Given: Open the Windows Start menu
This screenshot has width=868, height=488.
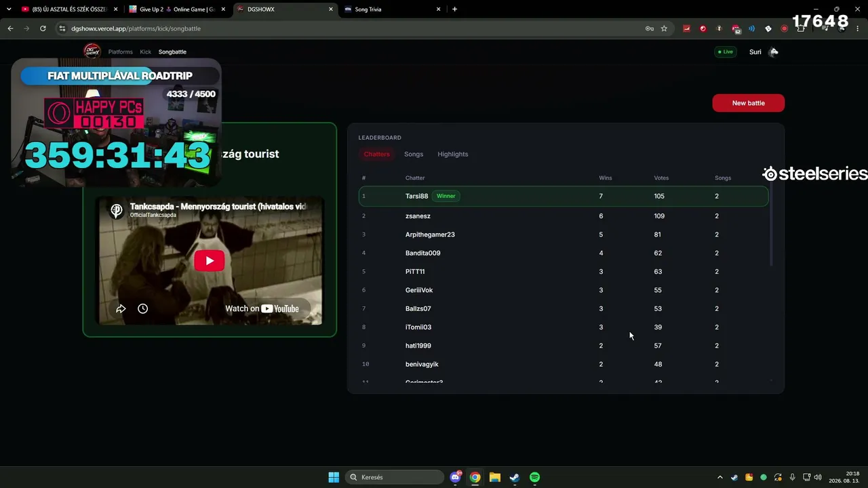Looking at the screenshot, I should 334,477.
